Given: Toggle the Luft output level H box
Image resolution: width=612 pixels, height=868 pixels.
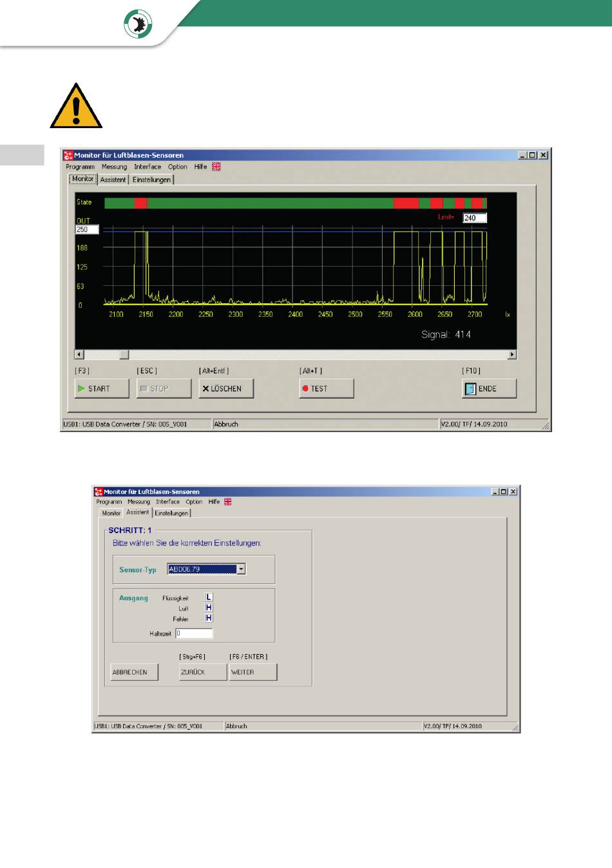Looking at the screenshot, I should click(208, 608).
